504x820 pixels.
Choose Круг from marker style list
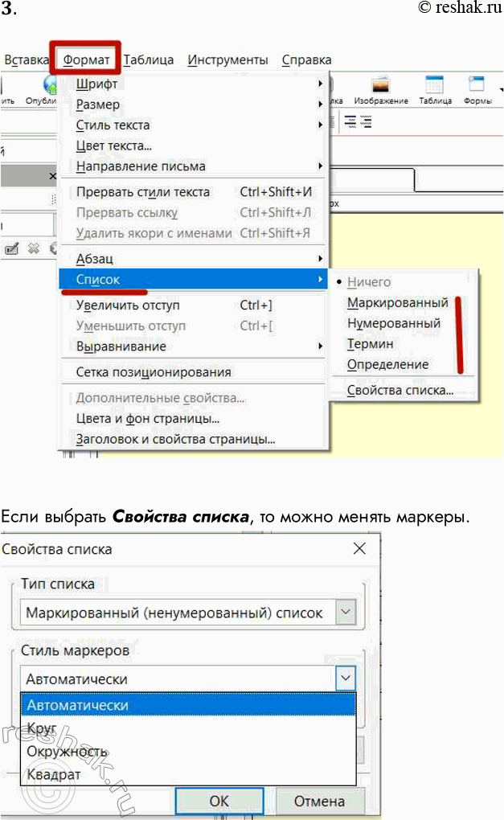pos(42,728)
